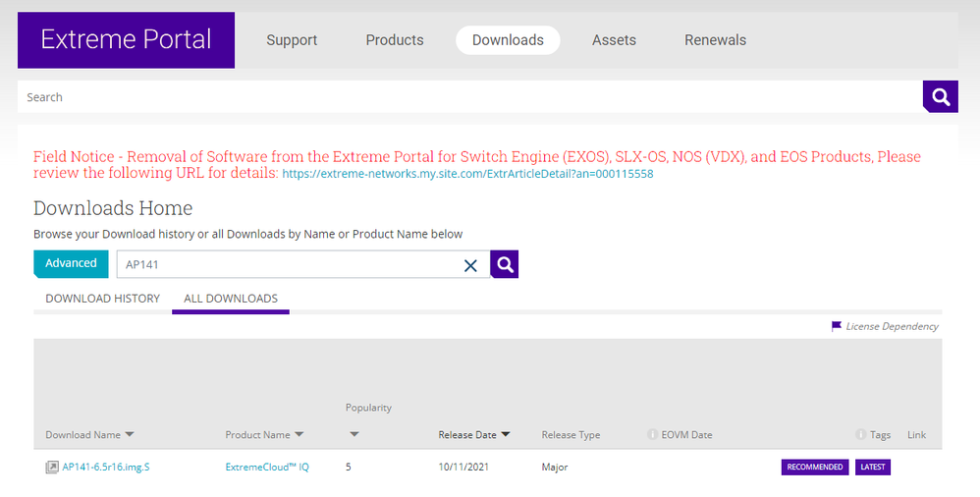Click the info icon next to EOVM Date
Screen dimensions: 980x497
click(x=652, y=435)
